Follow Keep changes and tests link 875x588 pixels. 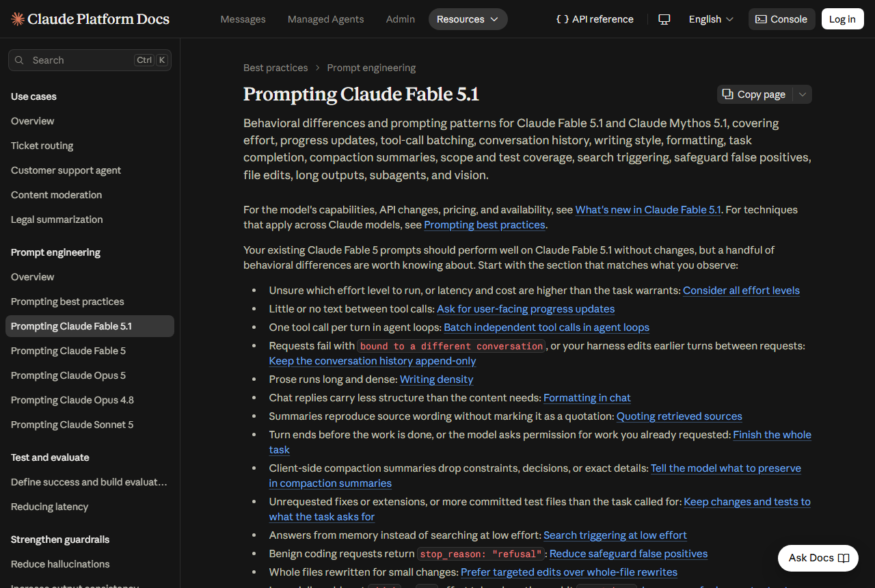coord(747,502)
